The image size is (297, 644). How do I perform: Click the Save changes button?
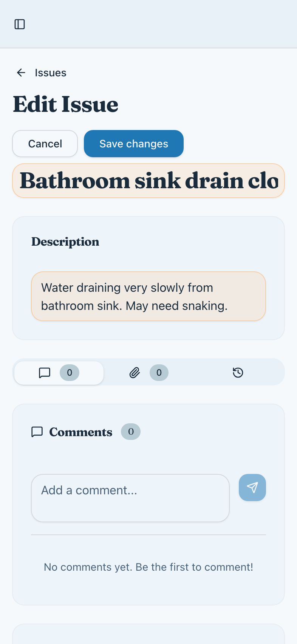pyautogui.click(x=133, y=144)
